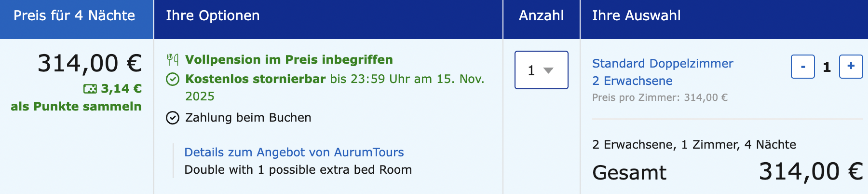This screenshot has height=194, width=868.
Task: Click the selected room count number 1
Action: point(827,67)
